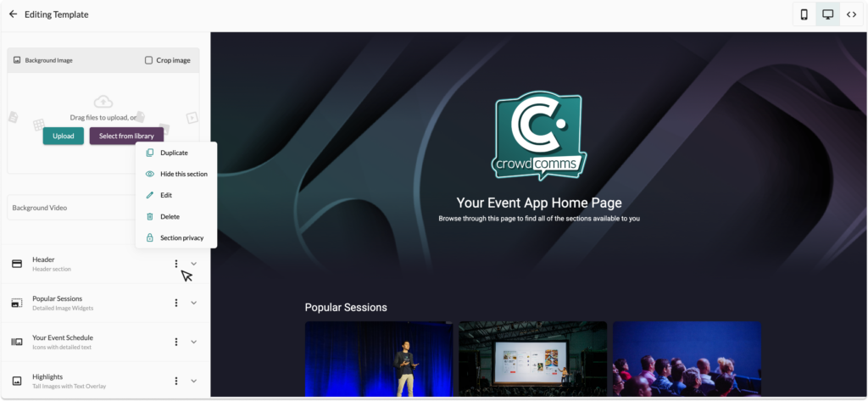
Task: Click the Highlights image icon
Action: (17, 381)
